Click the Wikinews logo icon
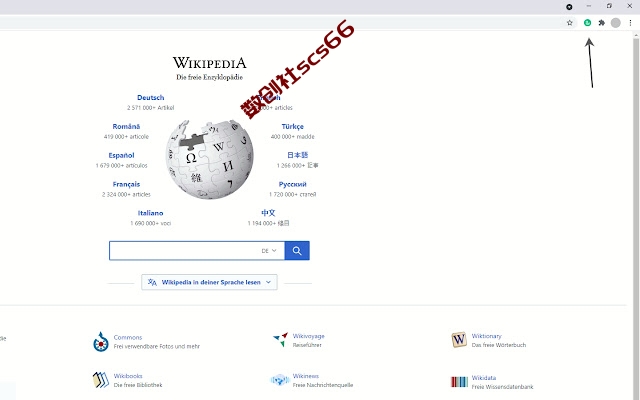The image size is (640, 400). click(280, 380)
